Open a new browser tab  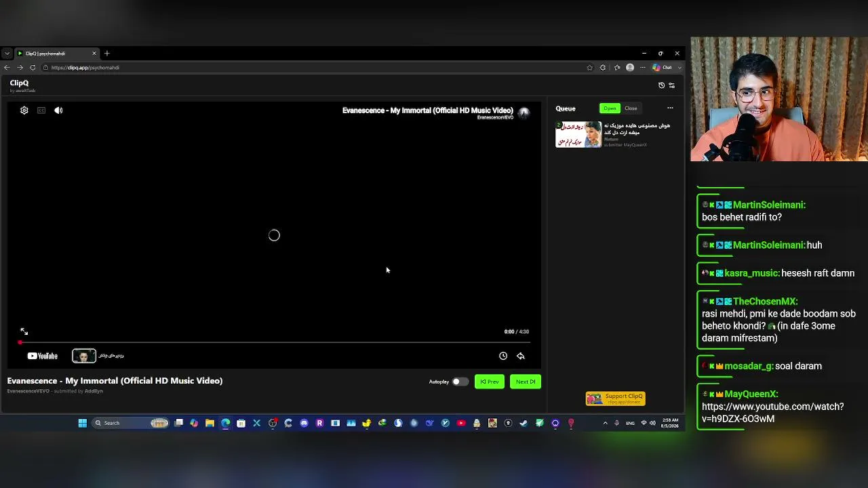(x=106, y=54)
